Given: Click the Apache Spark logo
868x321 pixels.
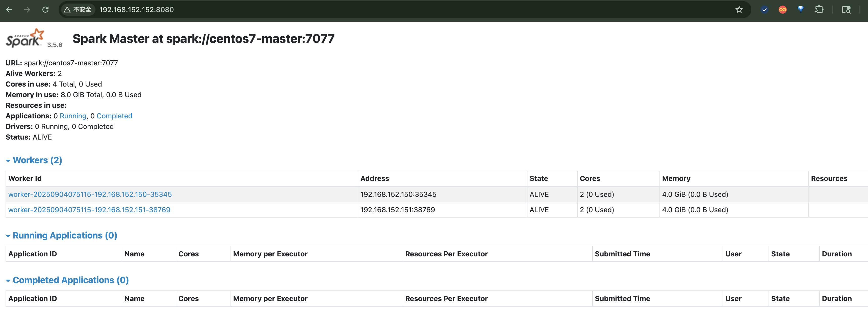Looking at the screenshot, I should click(25, 38).
